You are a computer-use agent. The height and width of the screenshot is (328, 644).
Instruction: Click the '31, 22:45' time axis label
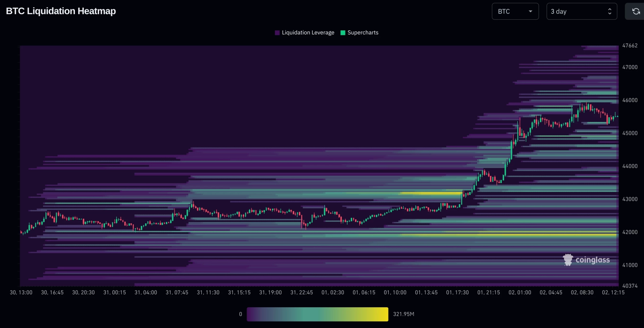(x=302, y=292)
